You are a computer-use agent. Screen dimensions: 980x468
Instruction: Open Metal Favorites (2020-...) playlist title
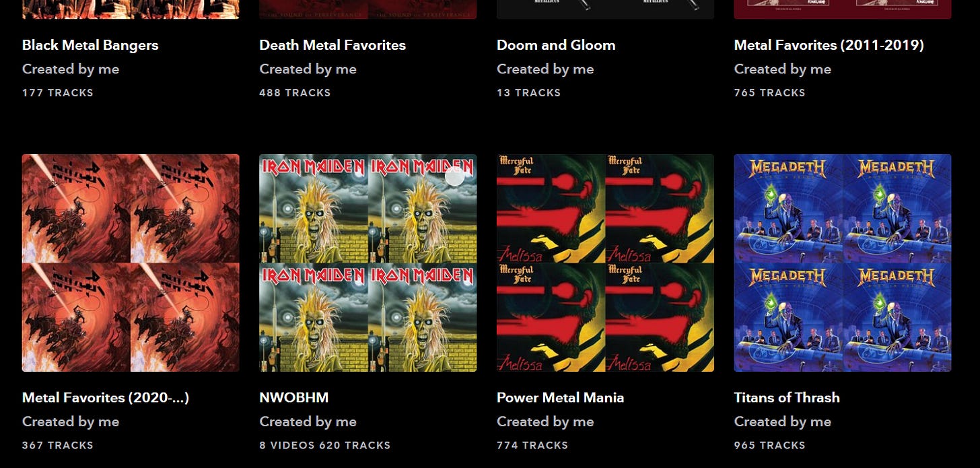point(106,397)
